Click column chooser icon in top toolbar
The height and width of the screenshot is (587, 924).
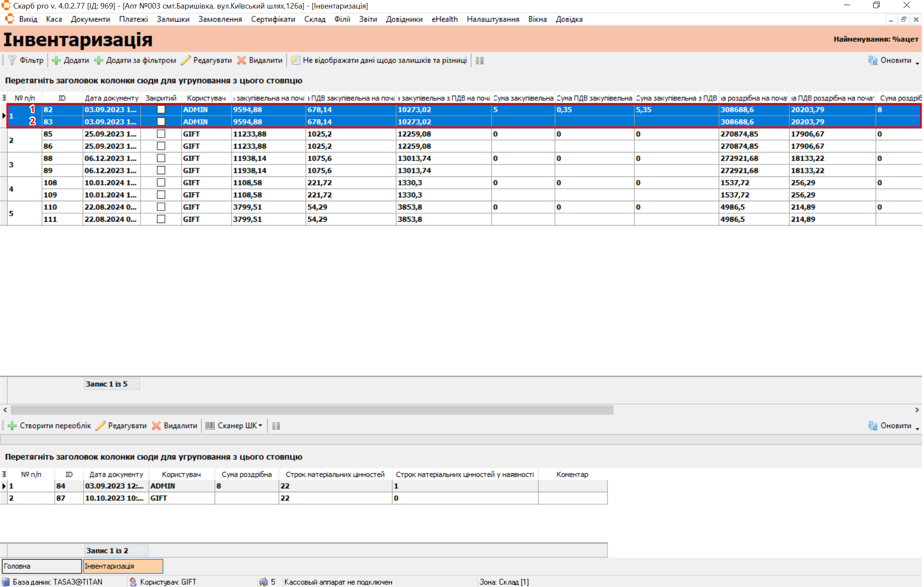point(480,61)
